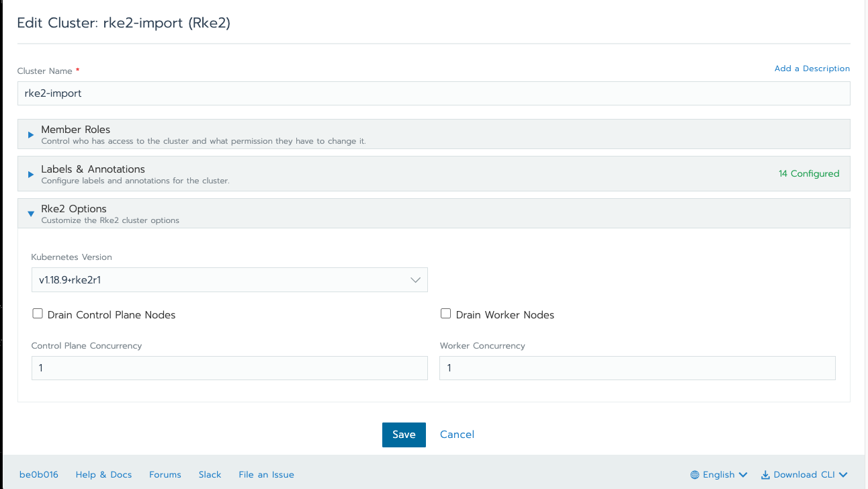
Task: Collapse the Rke2 Options section
Action: (30, 213)
